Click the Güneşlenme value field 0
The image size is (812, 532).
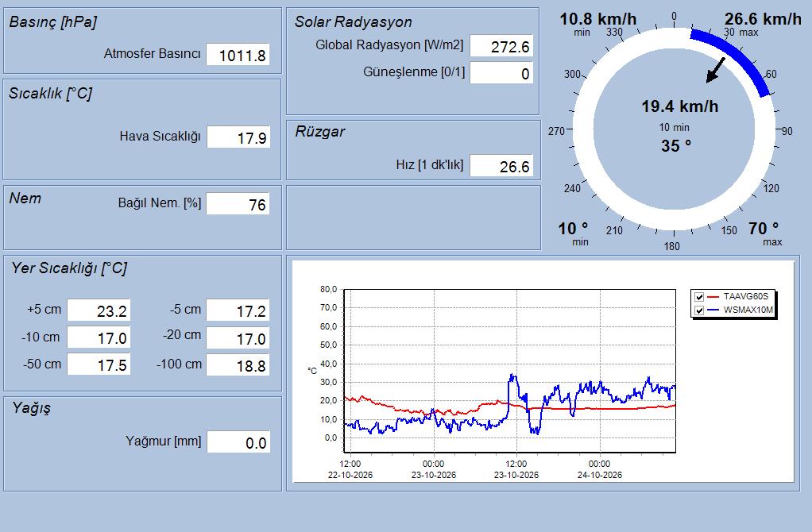click(501, 73)
